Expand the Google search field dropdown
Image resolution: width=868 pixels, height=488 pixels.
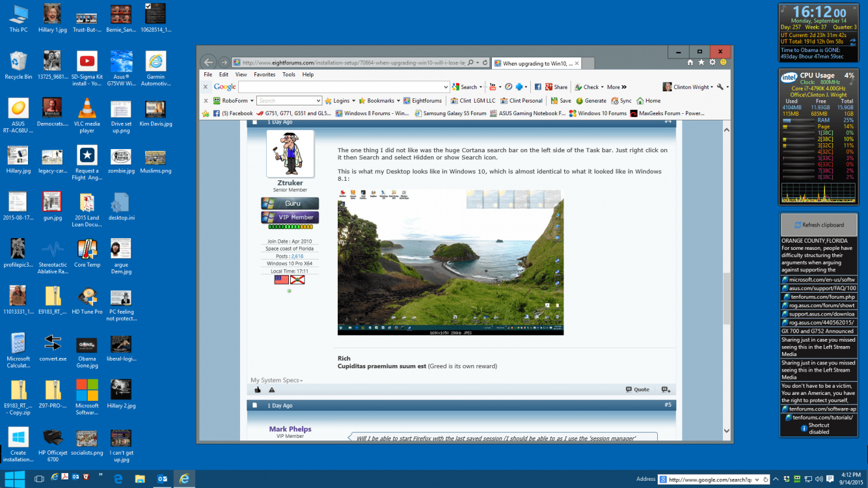446,87
